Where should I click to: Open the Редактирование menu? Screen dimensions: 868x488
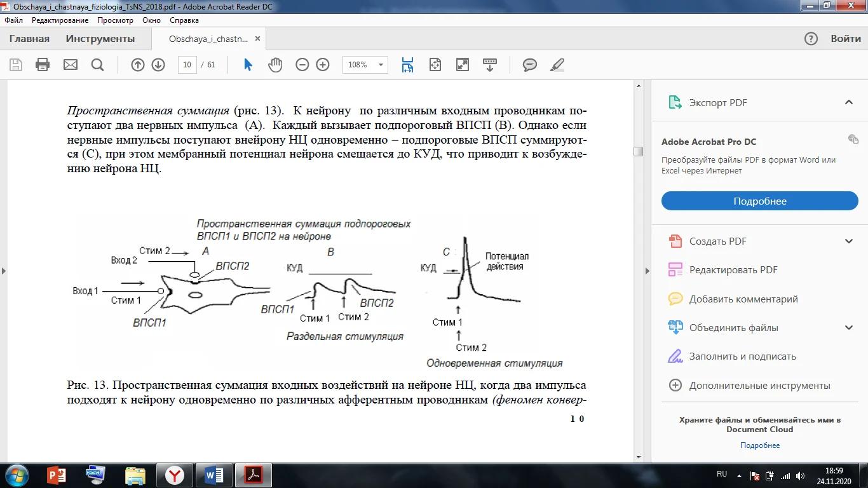coord(60,20)
